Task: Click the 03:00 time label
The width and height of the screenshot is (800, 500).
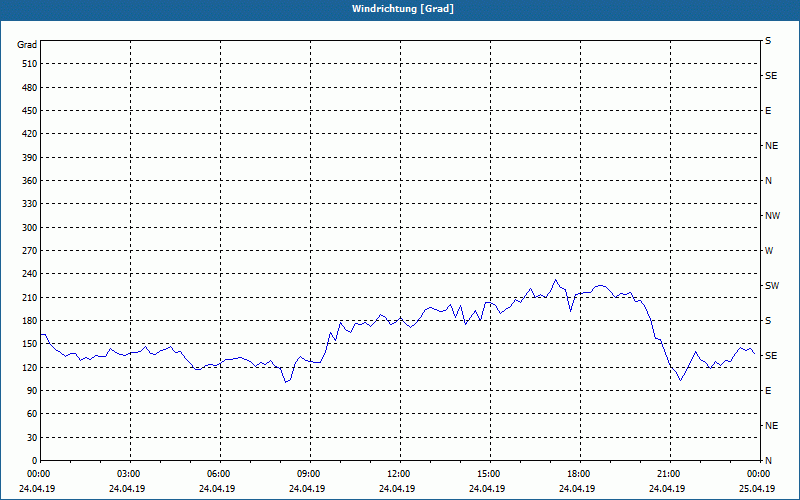Action: pos(130,474)
